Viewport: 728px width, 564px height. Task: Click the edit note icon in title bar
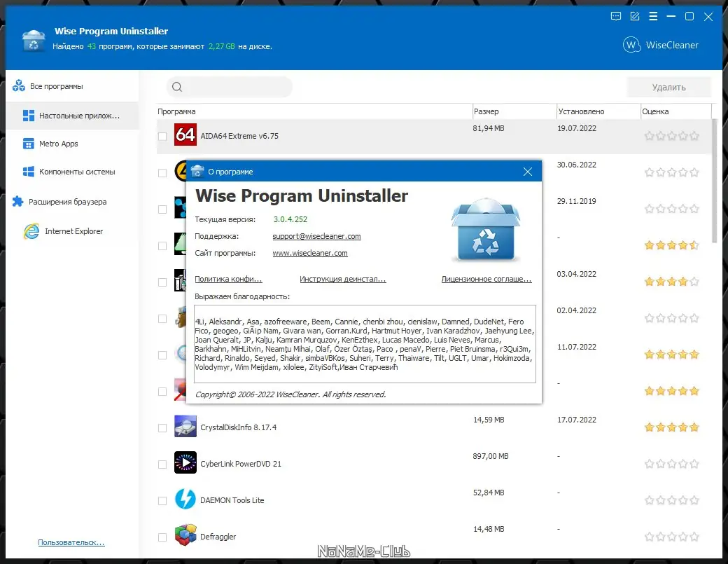[635, 17]
